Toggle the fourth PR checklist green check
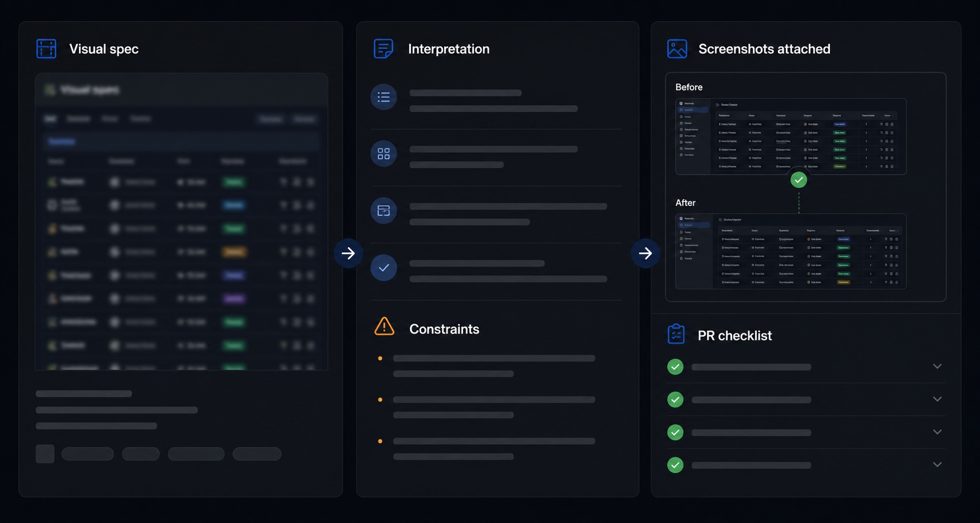The image size is (980, 523). (675, 465)
